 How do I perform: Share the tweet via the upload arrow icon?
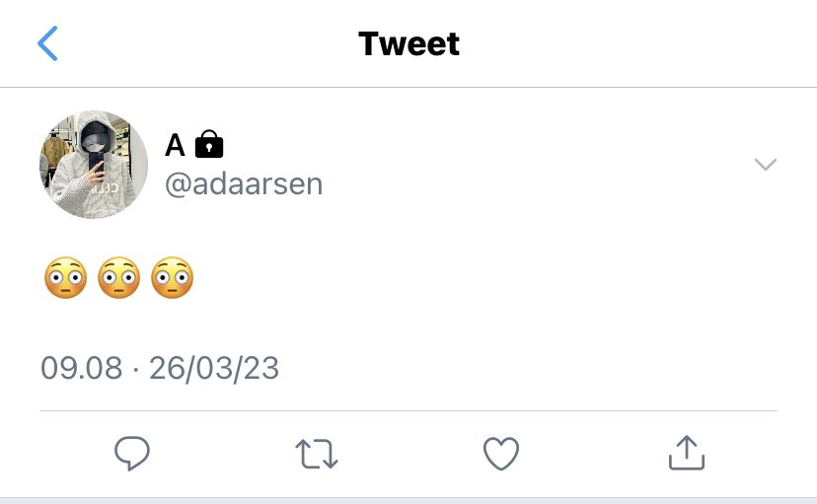point(687,453)
